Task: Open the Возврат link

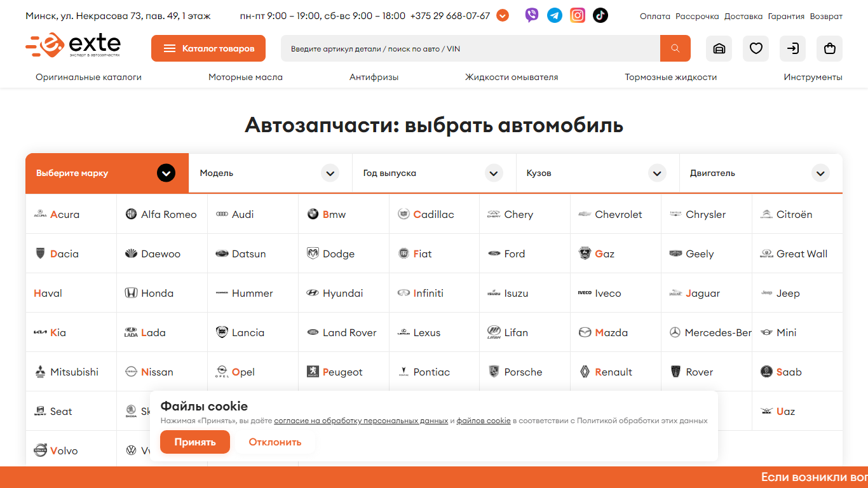Action: tap(826, 17)
